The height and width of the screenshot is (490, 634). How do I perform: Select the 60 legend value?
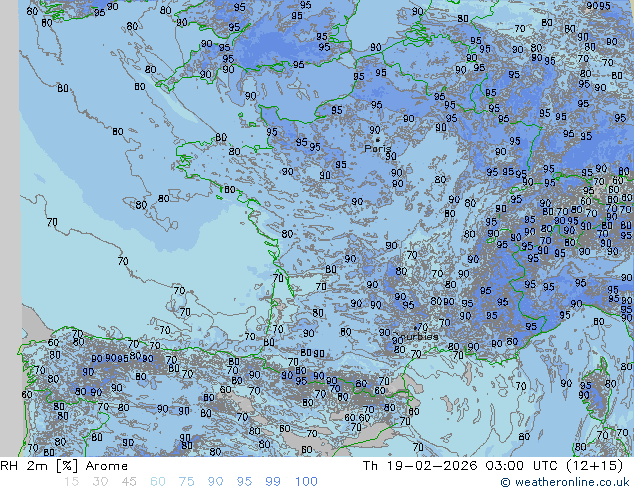(158, 482)
